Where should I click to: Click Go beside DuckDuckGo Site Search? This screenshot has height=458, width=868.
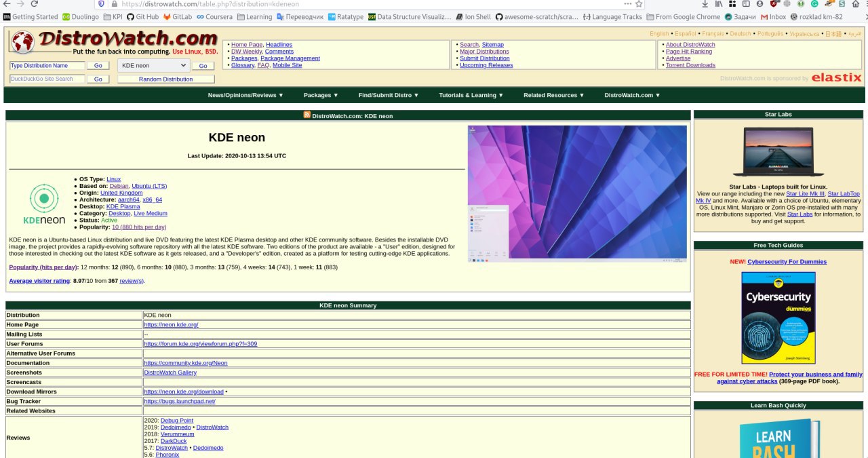coord(98,79)
